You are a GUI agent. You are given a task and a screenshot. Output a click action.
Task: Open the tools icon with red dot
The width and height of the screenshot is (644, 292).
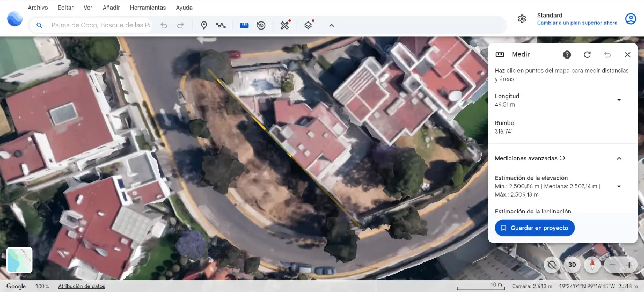pos(285,25)
